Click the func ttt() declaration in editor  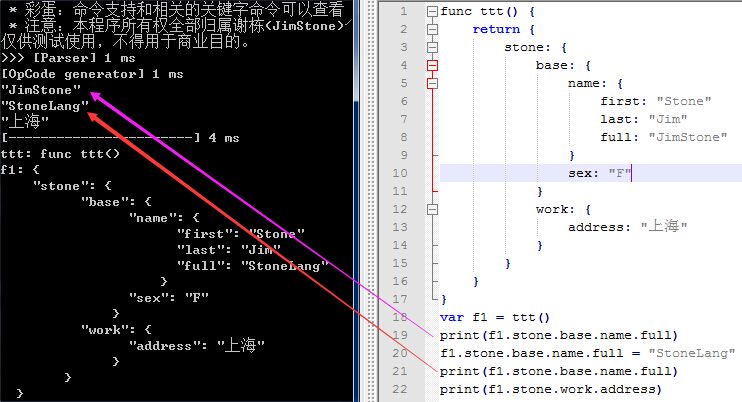487,11
